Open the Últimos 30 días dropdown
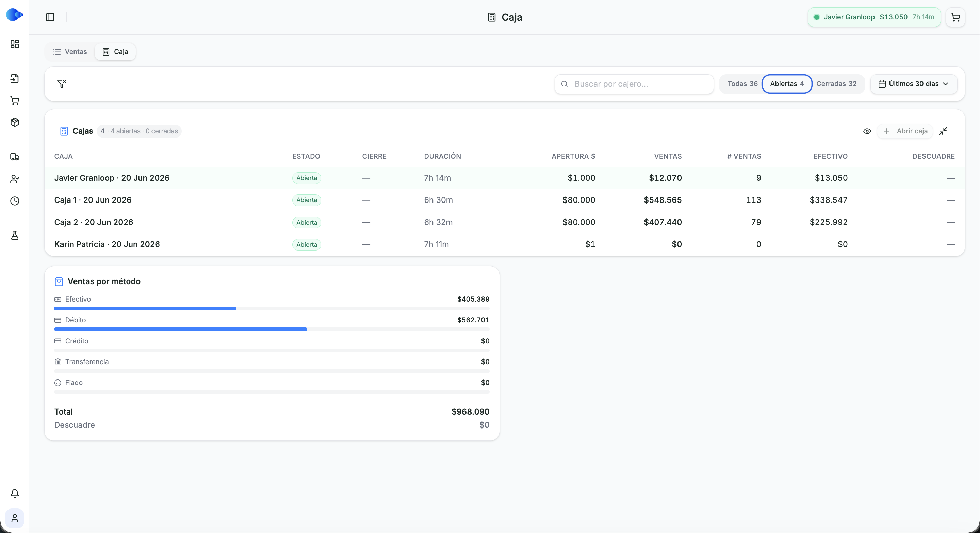The width and height of the screenshot is (980, 533). [913, 84]
